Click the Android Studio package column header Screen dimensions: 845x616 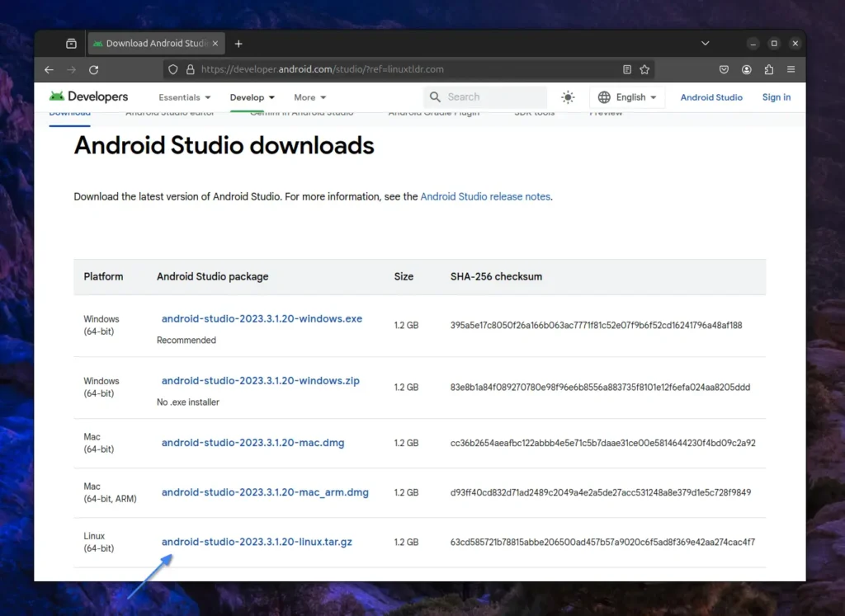[x=212, y=277]
